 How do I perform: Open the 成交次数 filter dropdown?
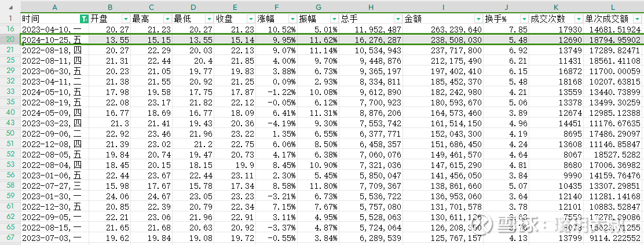pos(579,19)
